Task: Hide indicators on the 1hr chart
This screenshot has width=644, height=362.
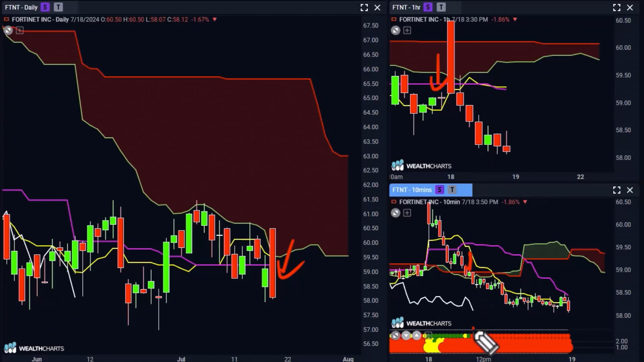Action: click(396, 31)
